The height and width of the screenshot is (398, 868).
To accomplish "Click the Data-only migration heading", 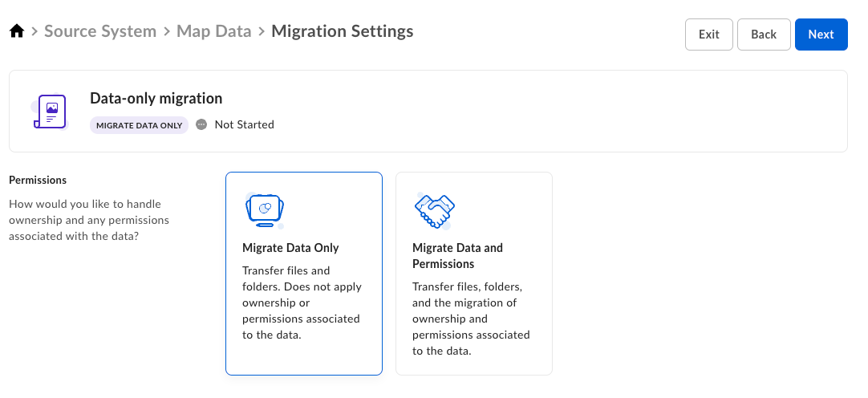I will [156, 99].
